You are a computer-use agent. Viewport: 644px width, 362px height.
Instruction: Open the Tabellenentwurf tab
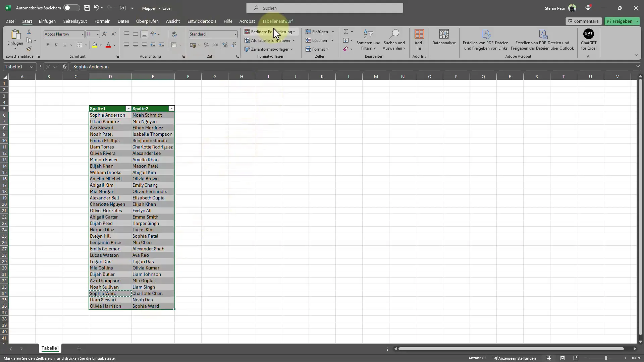click(277, 21)
